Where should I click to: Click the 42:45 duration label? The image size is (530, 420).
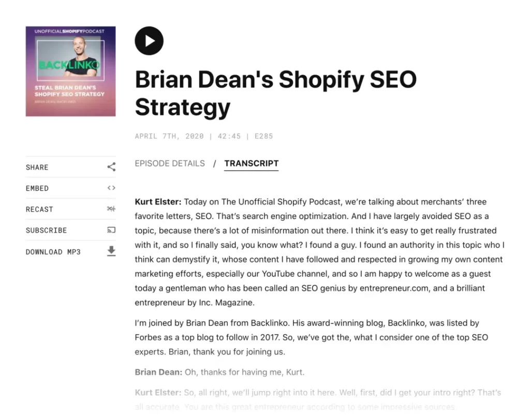click(229, 136)
